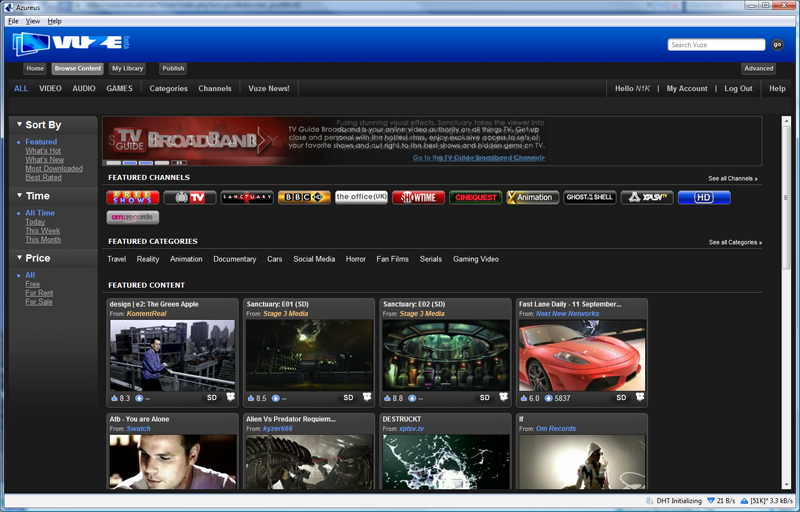
Task: Open the Help menu in menu bar
Action: [54, 21]
